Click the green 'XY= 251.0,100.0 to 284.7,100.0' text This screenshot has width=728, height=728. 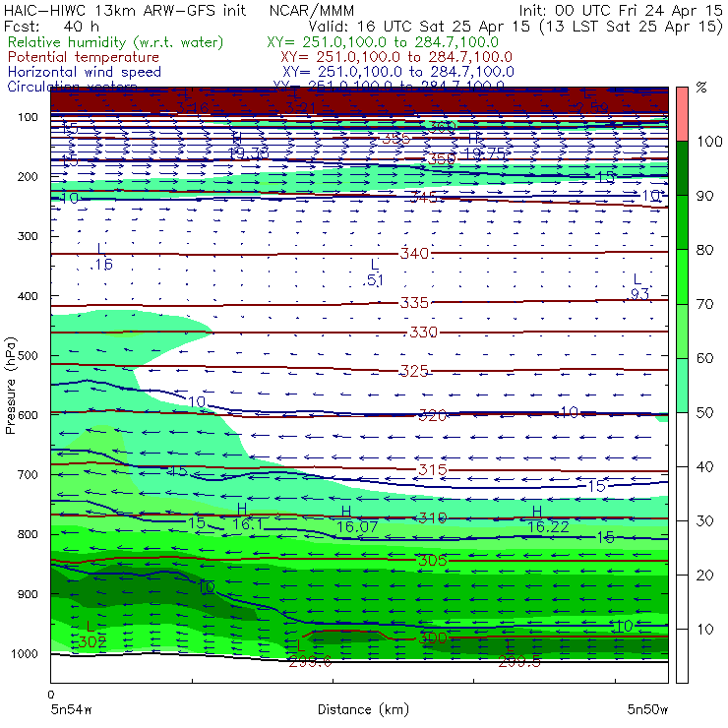[383, 42]
